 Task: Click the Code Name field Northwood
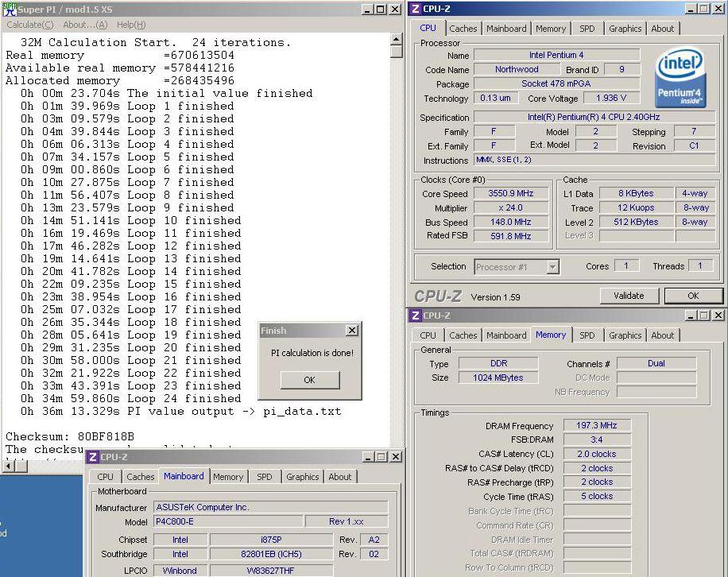pyautogui.click(x=517, y=70)
